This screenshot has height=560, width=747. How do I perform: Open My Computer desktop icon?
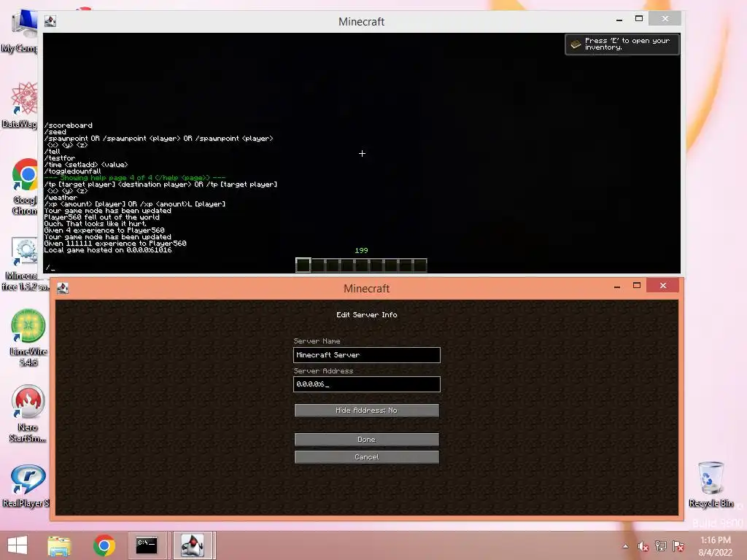click(21, 31)
